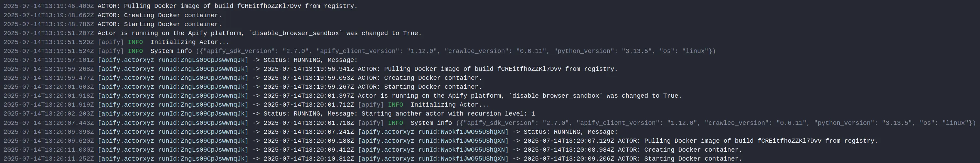The image size is (980, 163).
Task: Click nested timestamp 2025-07-14T13:20:08.984Z
Action: pos(569,150)
